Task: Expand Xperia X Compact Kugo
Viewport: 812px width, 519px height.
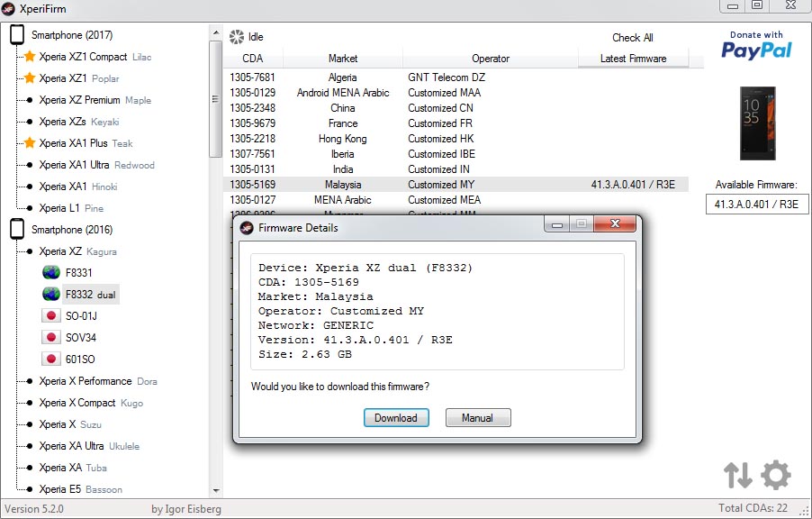Action: 30,403
